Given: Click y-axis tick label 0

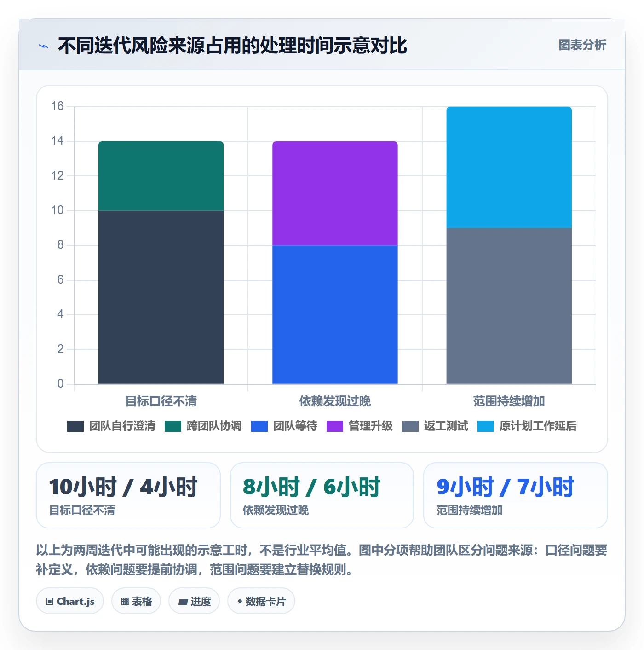Looking at the screenshot, I should 60,384.
